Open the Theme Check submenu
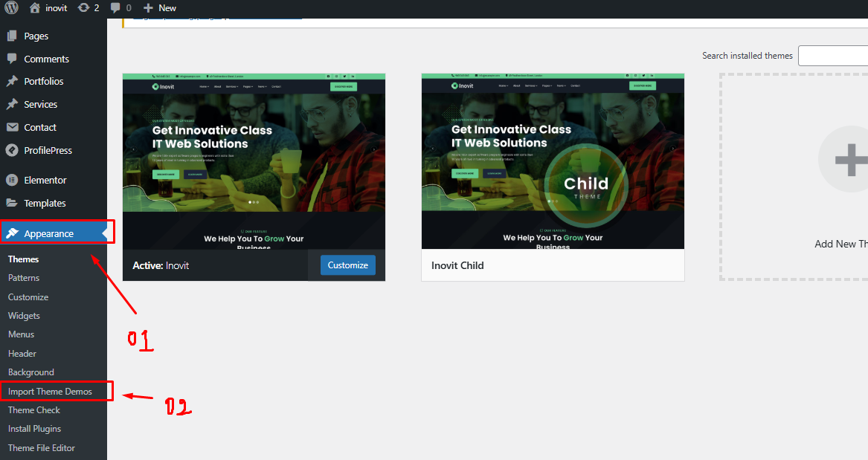This screenshot has width=868, height=460. pos(33,409)
